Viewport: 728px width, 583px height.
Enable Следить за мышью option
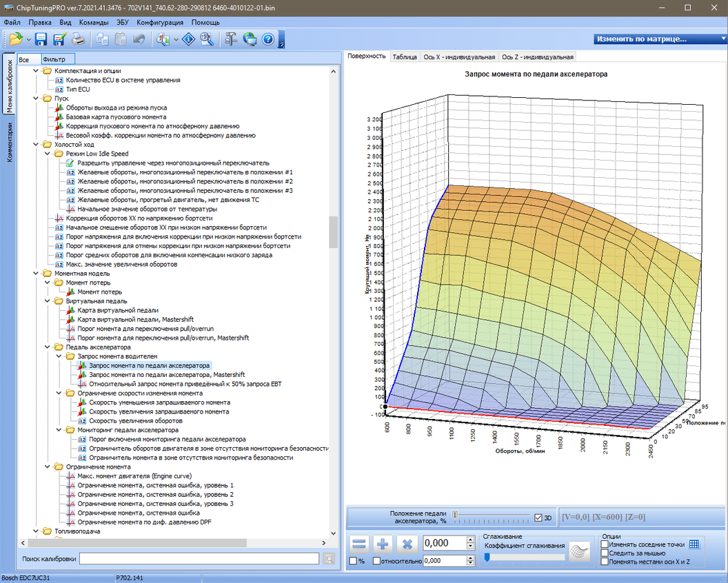pos(605,553)
